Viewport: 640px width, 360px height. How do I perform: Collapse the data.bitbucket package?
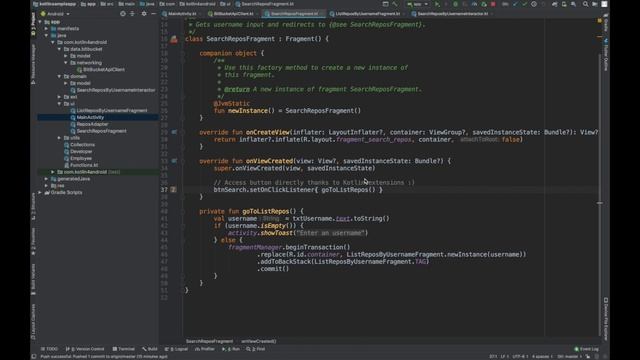click(x=60, y=49)
